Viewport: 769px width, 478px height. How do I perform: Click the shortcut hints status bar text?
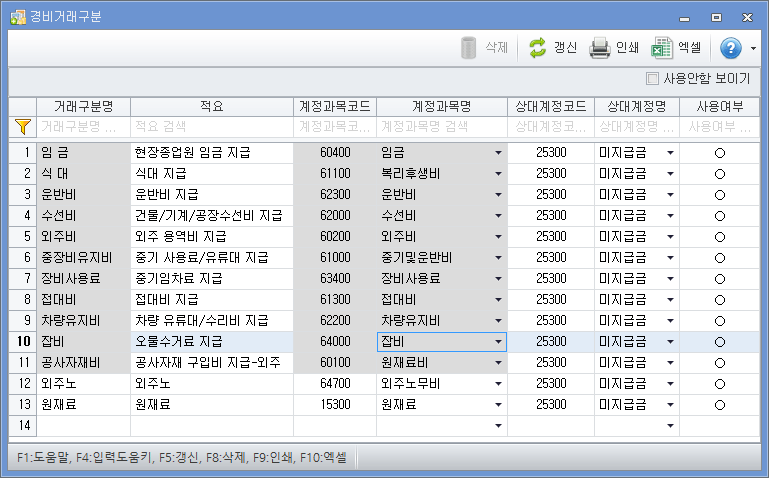182,458
